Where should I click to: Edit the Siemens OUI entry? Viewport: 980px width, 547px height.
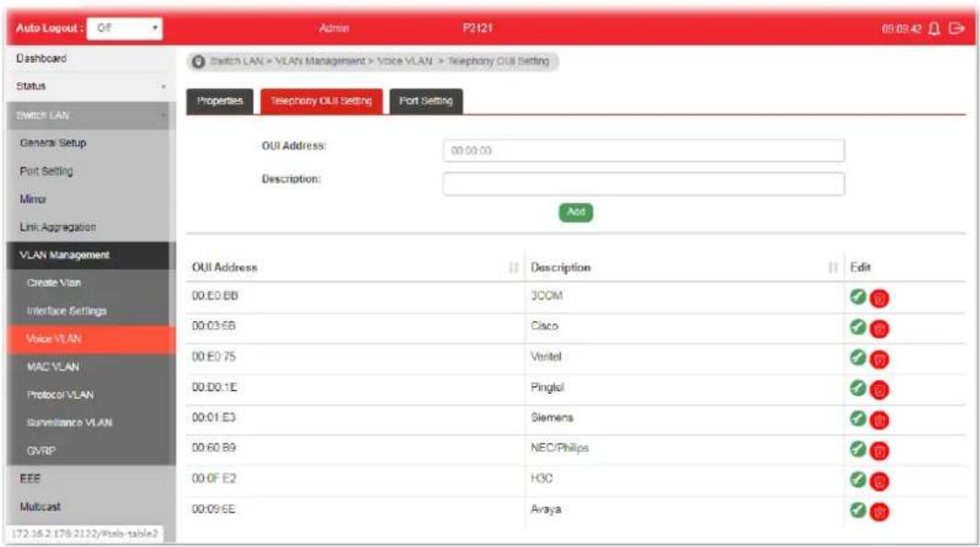point(858,419)
